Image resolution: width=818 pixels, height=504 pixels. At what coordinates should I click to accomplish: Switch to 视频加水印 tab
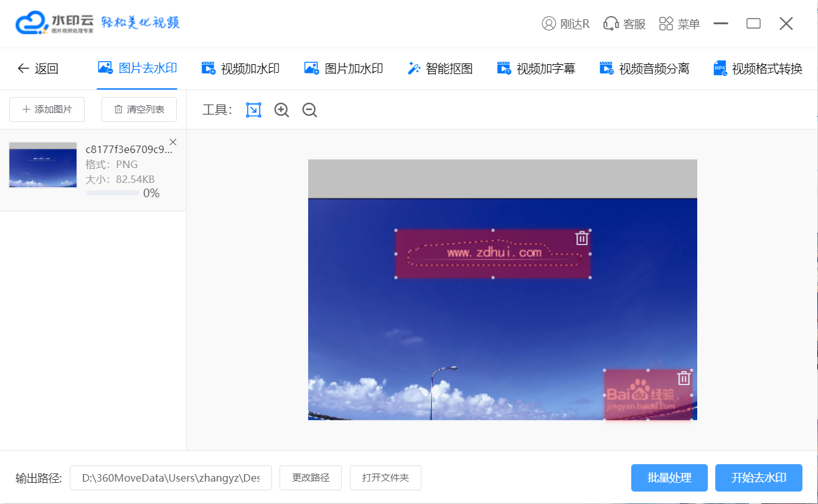pyautogui.click(x=240, y=68)
